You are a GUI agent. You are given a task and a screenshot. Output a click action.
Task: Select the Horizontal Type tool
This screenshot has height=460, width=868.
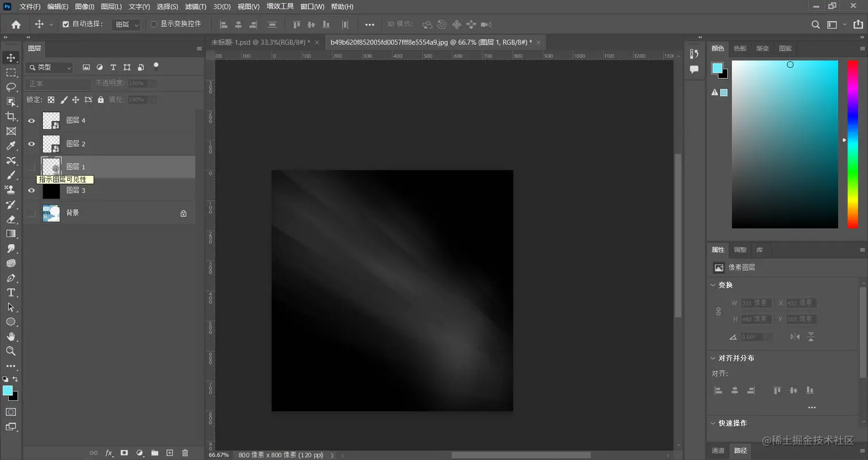(x=10, y=292)
